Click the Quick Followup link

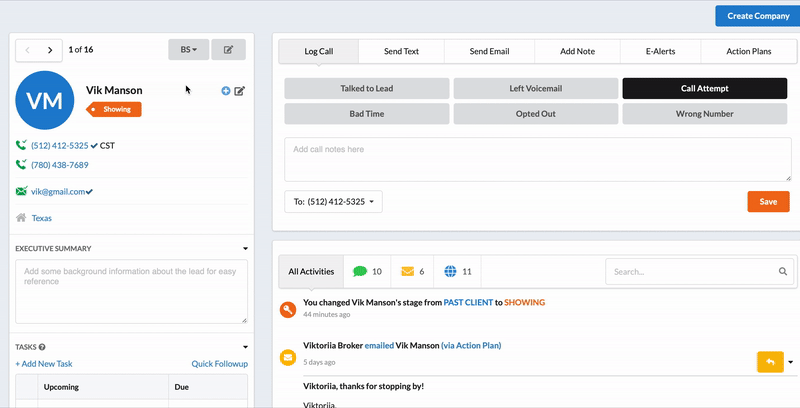[219, 364]
